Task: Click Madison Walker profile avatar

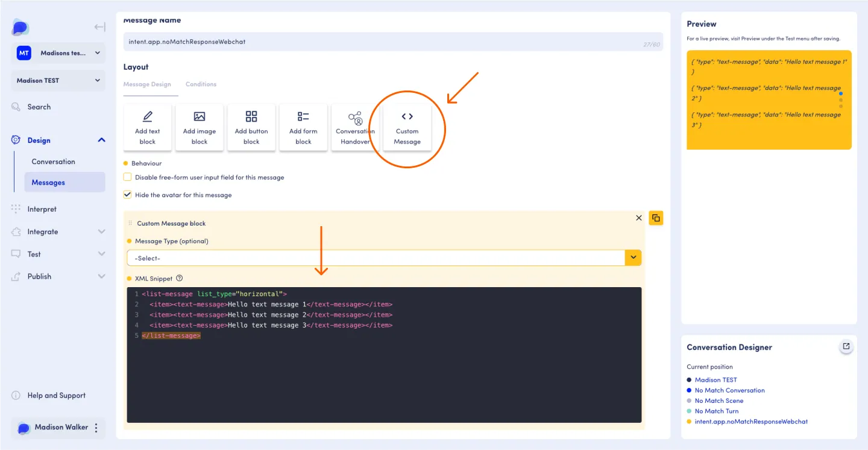Action: (24, 428)
